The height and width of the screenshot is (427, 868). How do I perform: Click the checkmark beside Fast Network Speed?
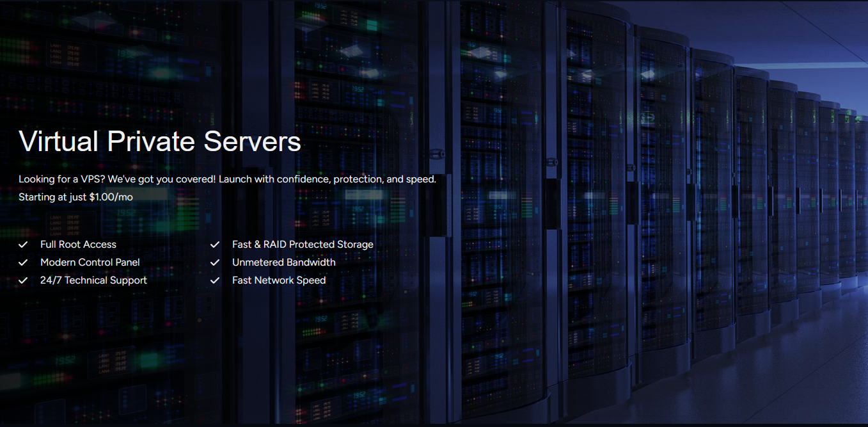coord(215,280)
